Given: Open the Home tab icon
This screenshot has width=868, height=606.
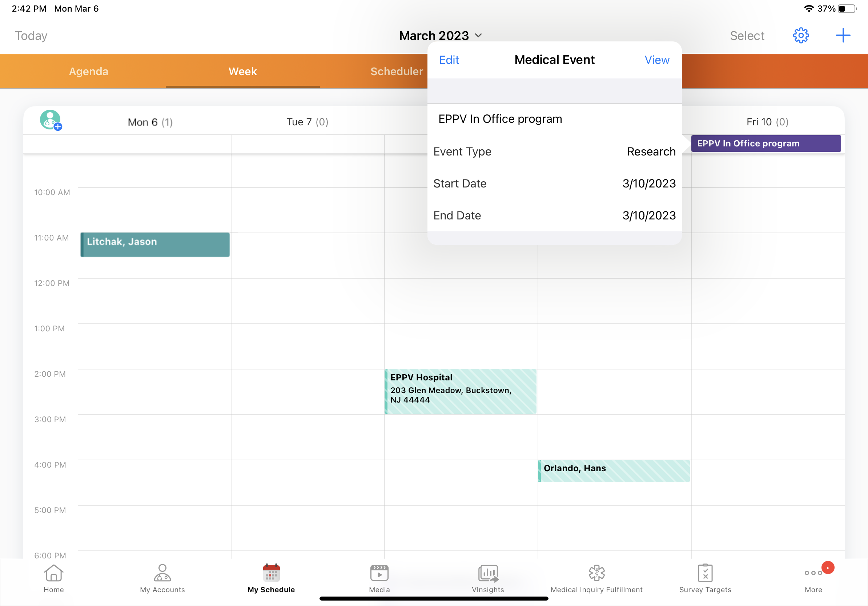Looking at the screenshot, I should [54, 578].
